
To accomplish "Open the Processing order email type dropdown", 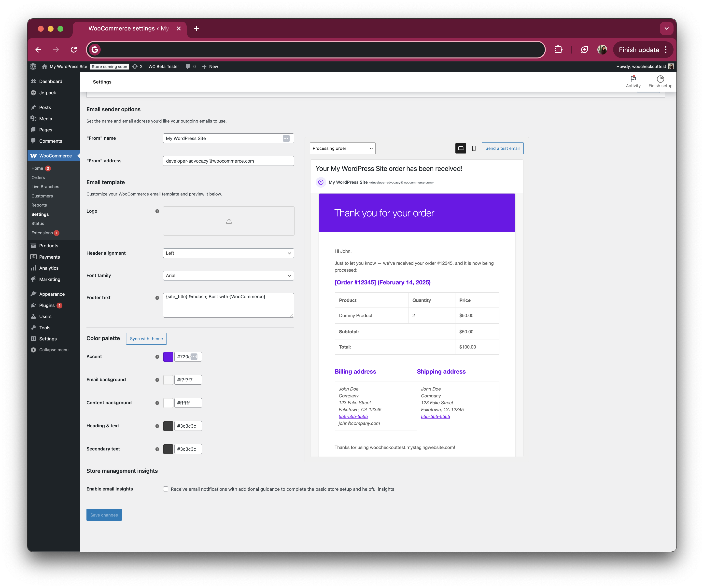I will pos(343,148).
